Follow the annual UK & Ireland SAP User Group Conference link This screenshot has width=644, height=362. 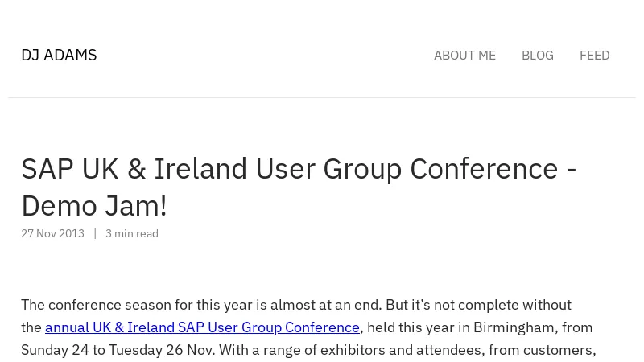tap(203, 327)
